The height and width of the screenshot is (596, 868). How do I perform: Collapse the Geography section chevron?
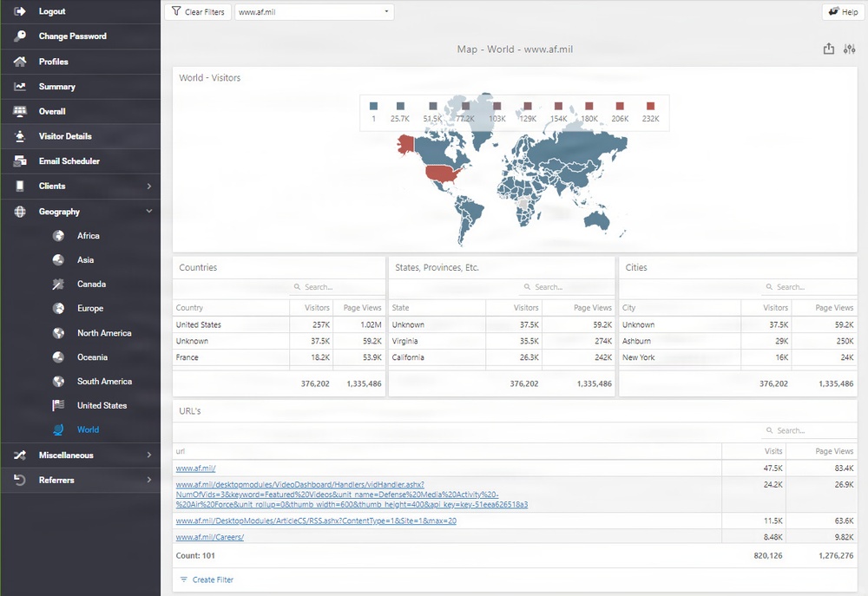click(x=149, y=211)
